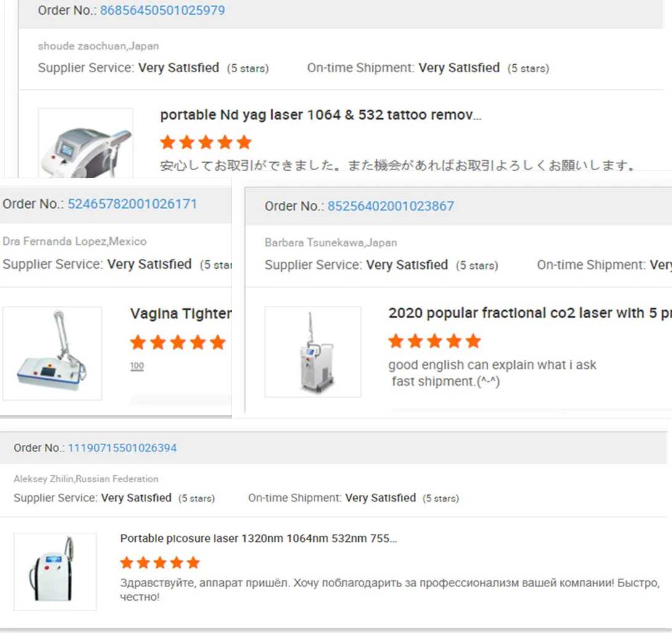The width and height of the screenshot is (672, 640).
Task: Click reviewer name Aleksey Zhilin, Russian Federation
Action: [x=86, y=479]
